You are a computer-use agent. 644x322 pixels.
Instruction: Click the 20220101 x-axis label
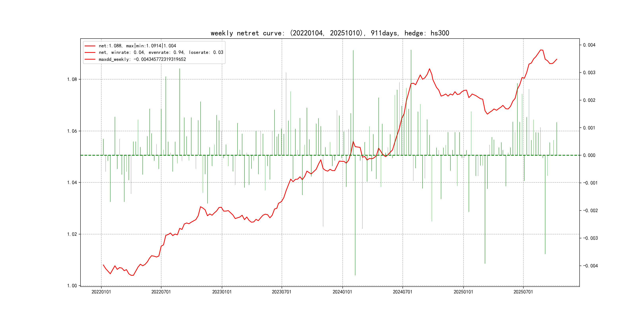pos(101,292)
